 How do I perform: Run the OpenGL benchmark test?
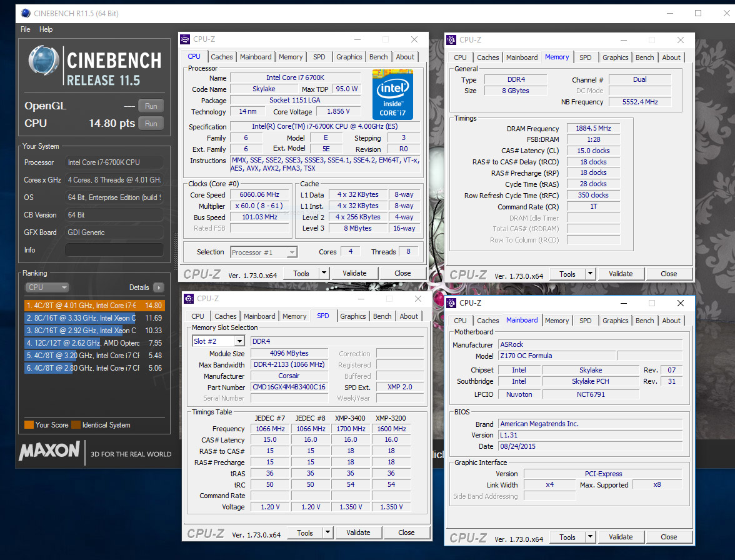click(151, 106)
